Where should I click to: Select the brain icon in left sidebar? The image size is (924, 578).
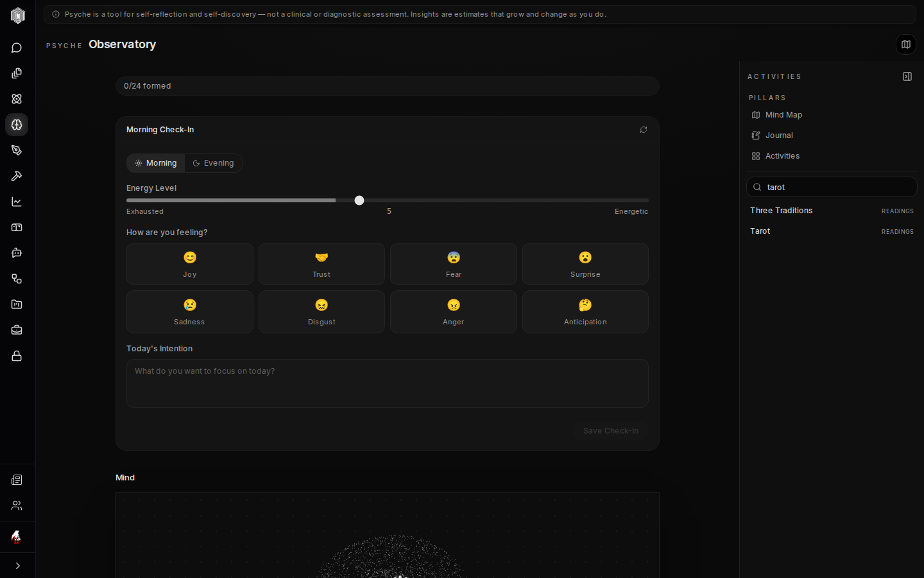tap(17, 125)
